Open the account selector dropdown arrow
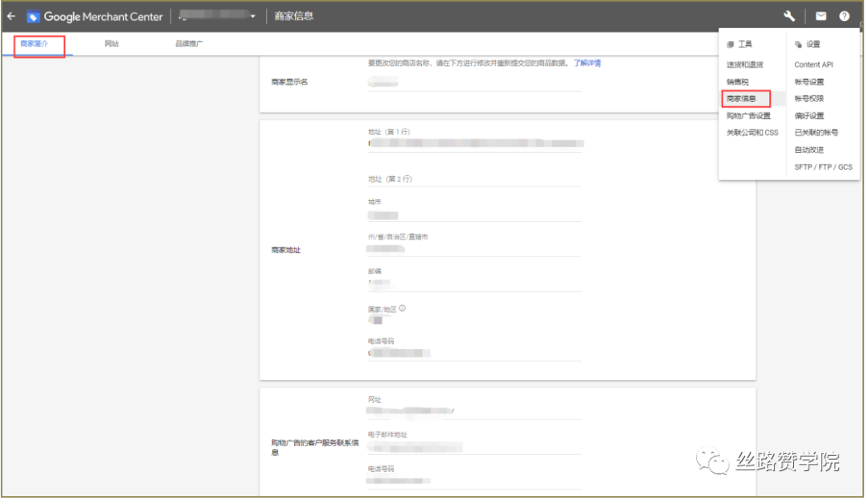This screenshot has height=500, width=868. coord(252,16)
